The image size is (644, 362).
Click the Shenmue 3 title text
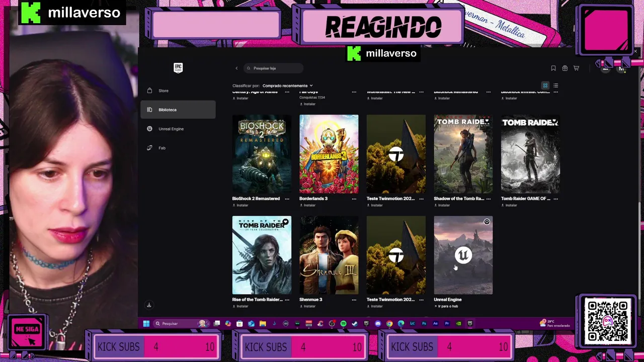click(311, 300)
